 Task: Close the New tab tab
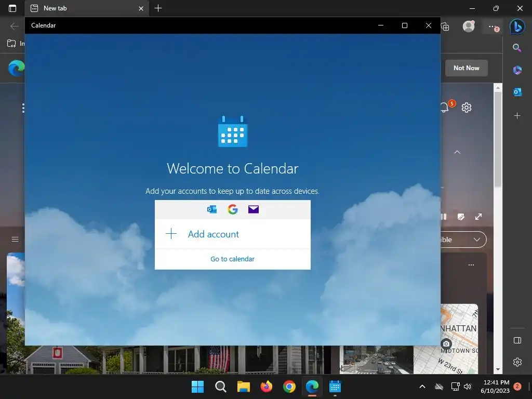[x=141, y=8]
